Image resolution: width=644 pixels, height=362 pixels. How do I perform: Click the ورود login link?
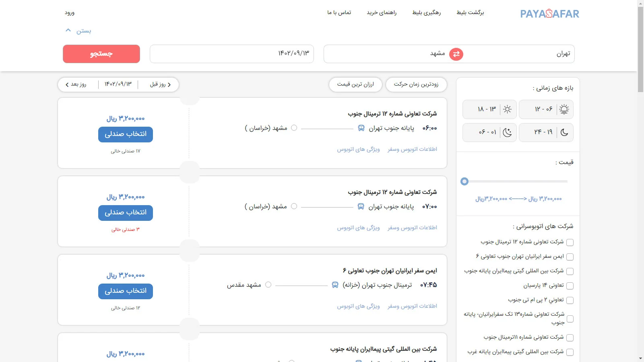pyautogui.click(x=70, y=12)
